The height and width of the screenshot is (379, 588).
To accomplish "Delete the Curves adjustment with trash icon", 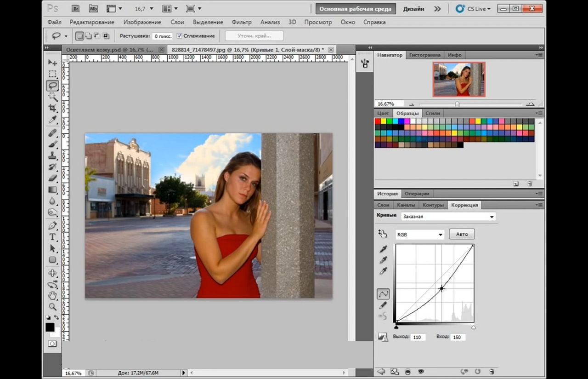I will pos(492,371).
